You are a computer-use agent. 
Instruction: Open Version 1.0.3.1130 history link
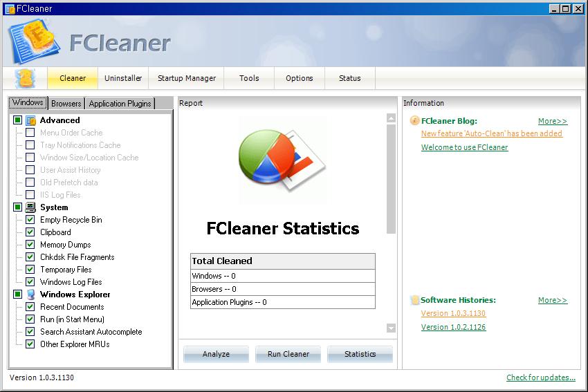point(453,313)
